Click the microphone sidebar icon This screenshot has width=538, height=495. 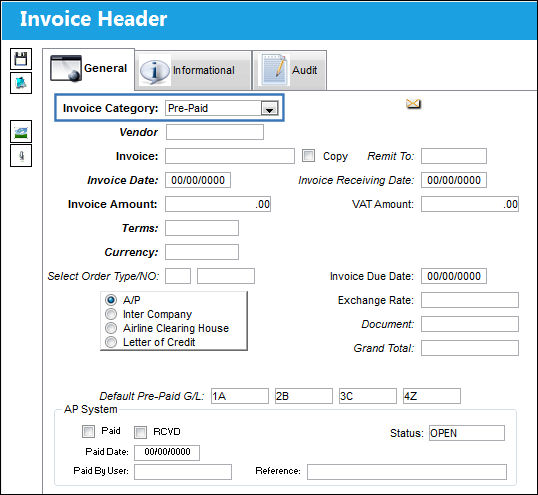pos(21,156)
